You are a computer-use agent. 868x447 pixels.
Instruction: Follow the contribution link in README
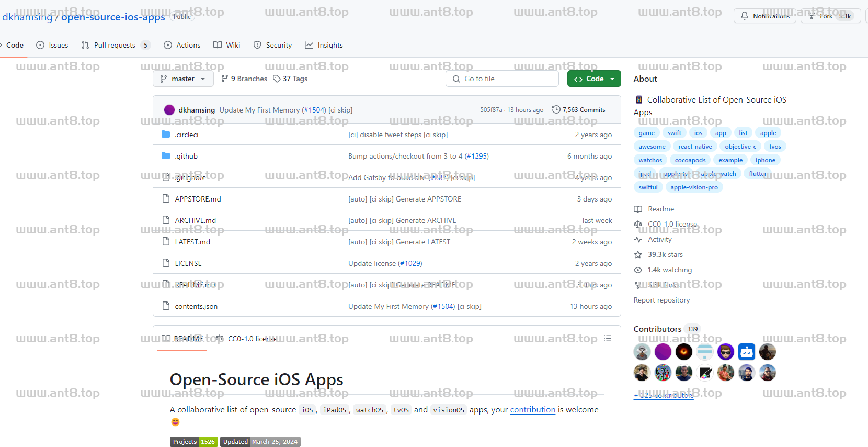click(532, 409)
